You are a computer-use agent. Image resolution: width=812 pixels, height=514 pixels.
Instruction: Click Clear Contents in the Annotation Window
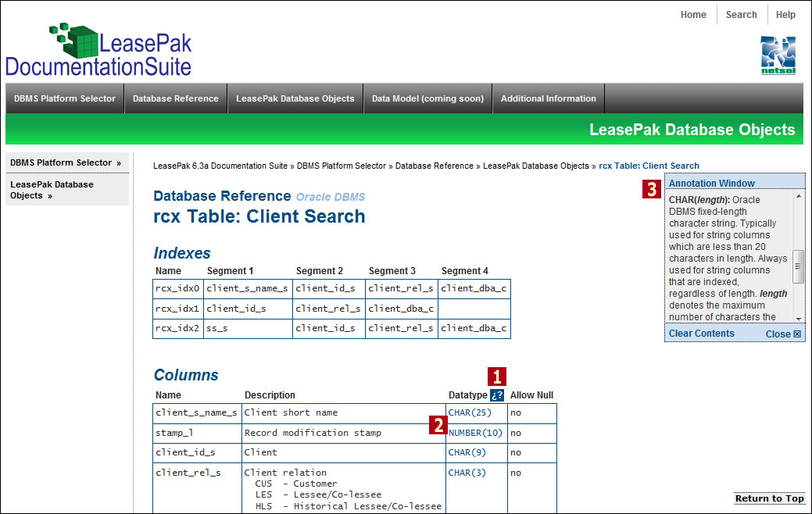pyautogui.click(x=701, y=334)
